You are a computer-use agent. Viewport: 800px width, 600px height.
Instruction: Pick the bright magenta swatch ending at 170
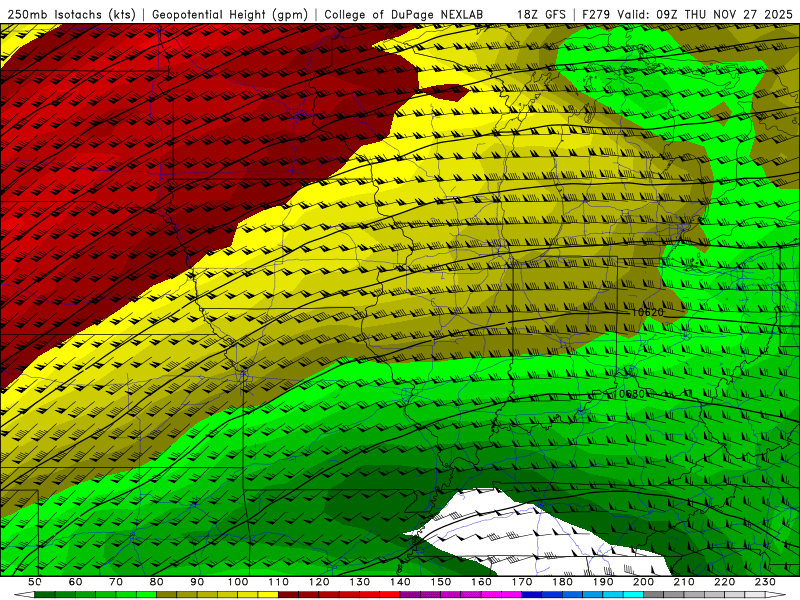click(x=511, y=594)
